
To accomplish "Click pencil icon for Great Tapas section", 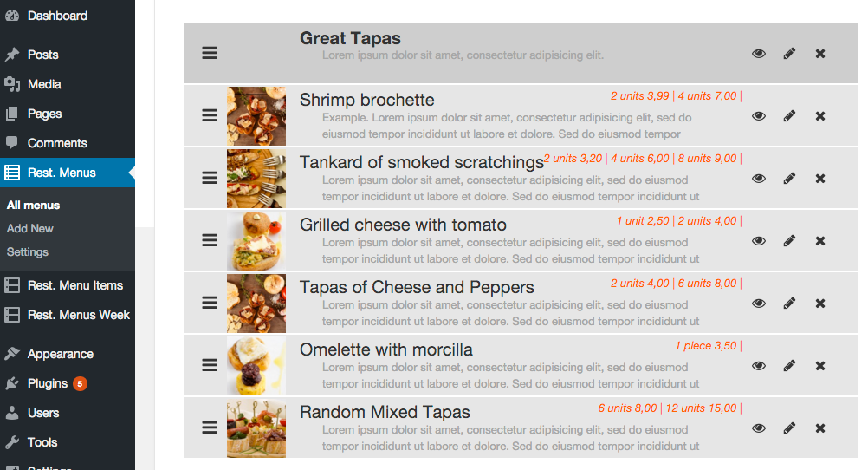I will tap(789, 53).
